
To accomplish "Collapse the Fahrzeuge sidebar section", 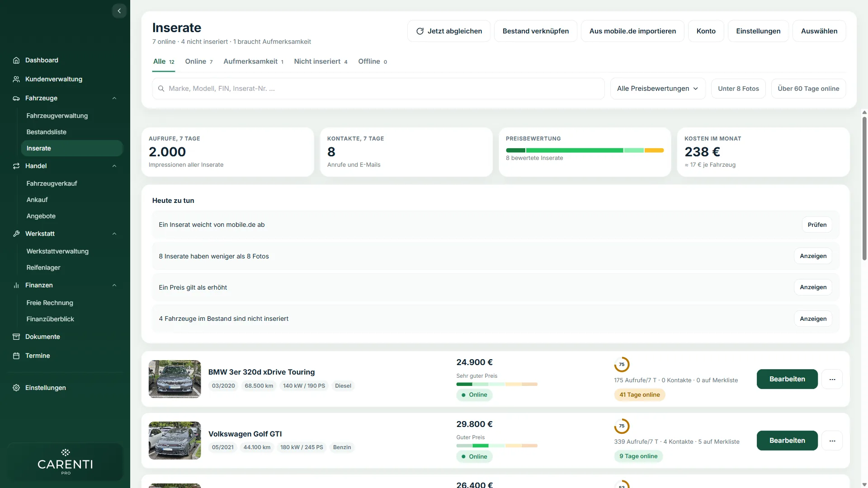I will (x=114, y=98).
